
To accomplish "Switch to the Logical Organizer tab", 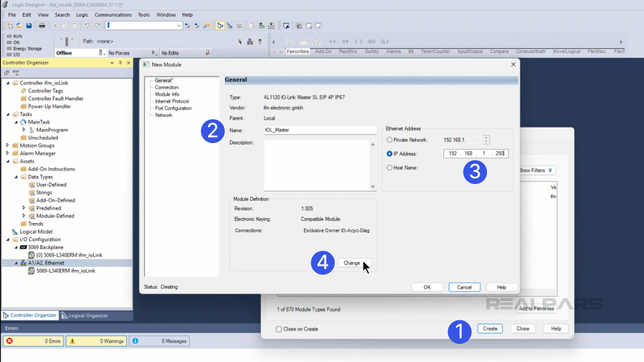I will [x=85, y=316].
